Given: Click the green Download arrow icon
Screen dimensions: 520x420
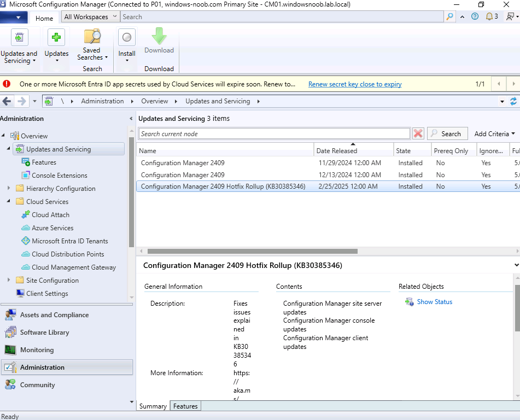Looking at the screenshot, I should [159, 36].
